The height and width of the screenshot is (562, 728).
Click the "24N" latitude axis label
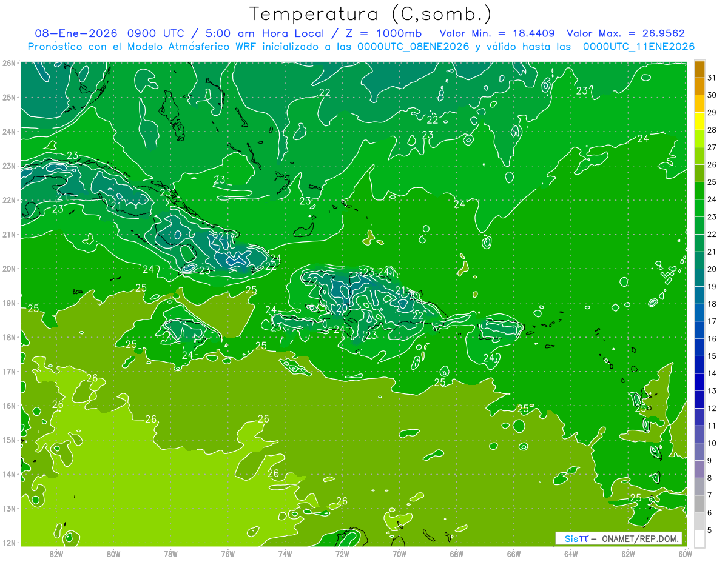[8, 132]
